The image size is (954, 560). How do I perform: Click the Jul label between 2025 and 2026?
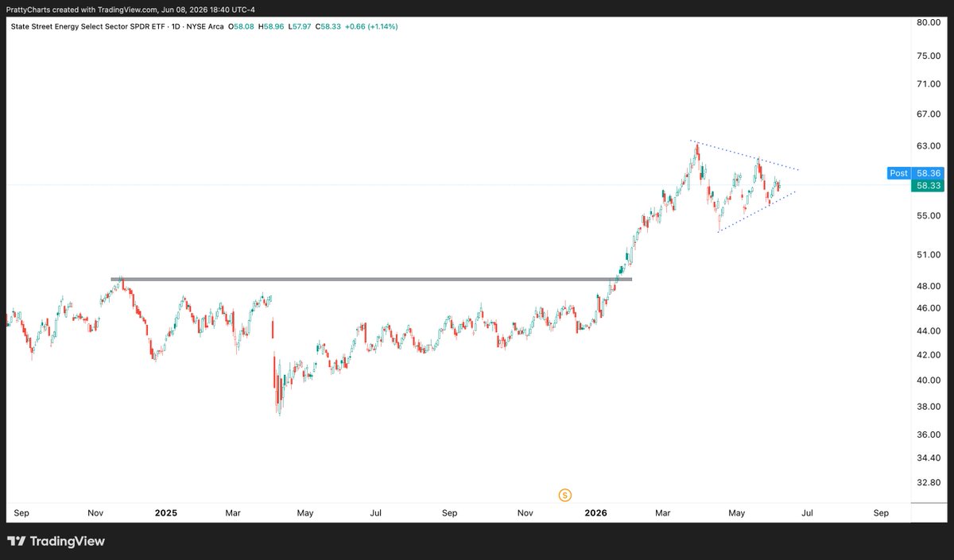tap(378, 513)
